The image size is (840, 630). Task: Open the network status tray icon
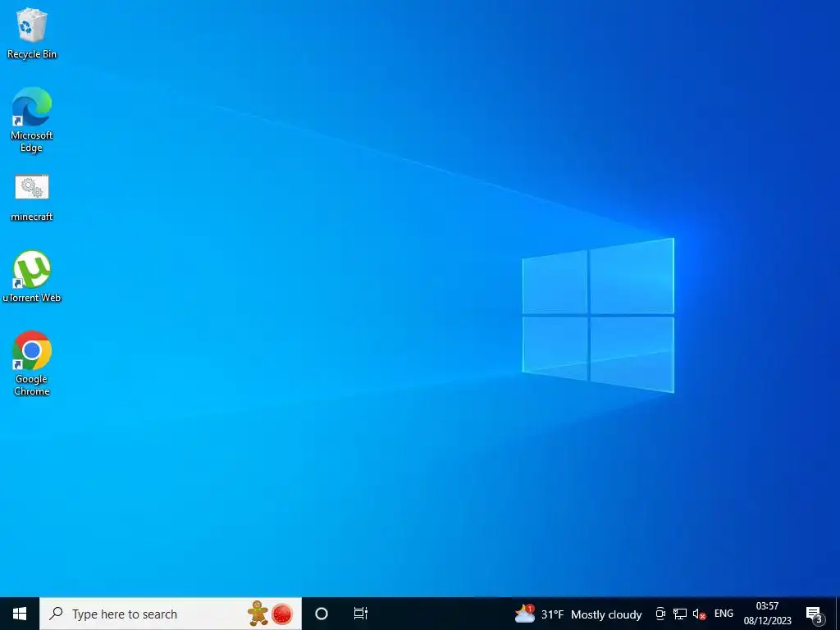click(680, 614)
